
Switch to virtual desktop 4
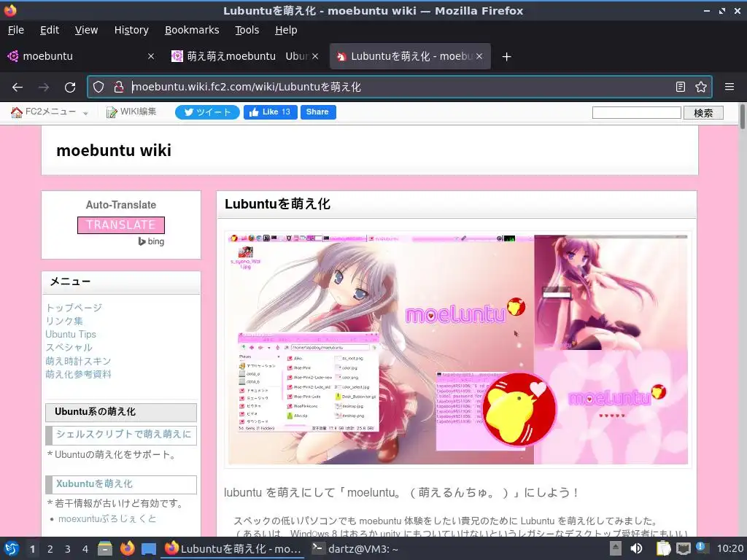tap(85, 549)
